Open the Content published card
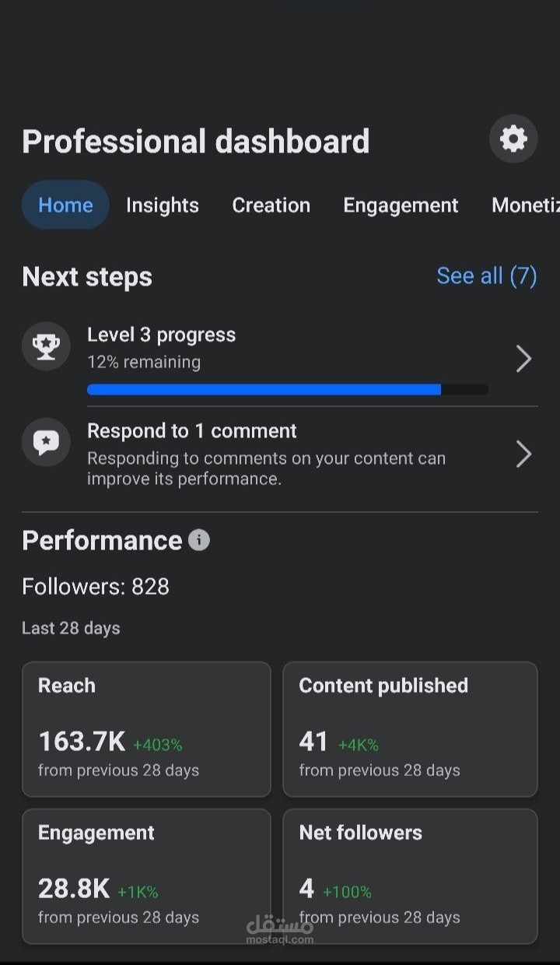Screen dimensions: 560x965 tap(410, 729)
